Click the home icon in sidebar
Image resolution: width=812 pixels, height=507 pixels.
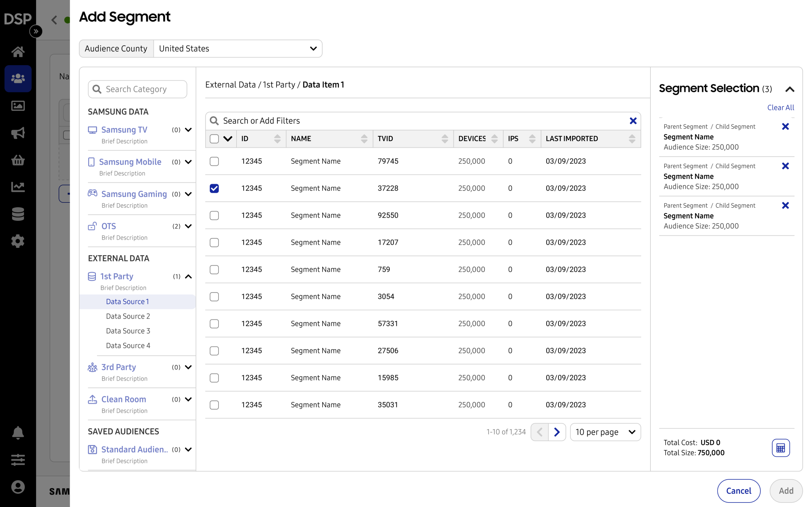18,52
